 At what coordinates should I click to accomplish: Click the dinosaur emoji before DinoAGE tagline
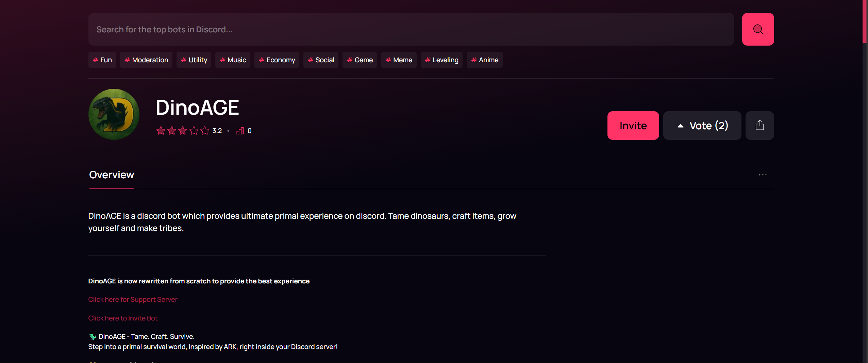click(x=93, y=336)
